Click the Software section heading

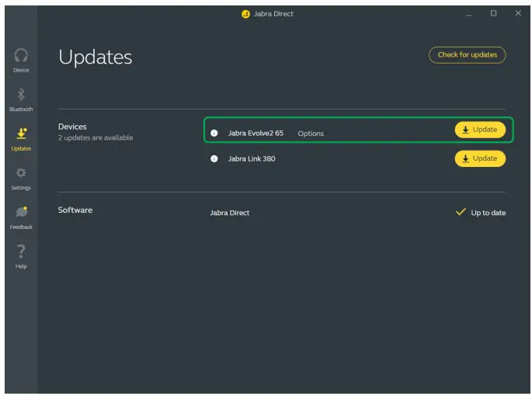click(x=75, y=210)
